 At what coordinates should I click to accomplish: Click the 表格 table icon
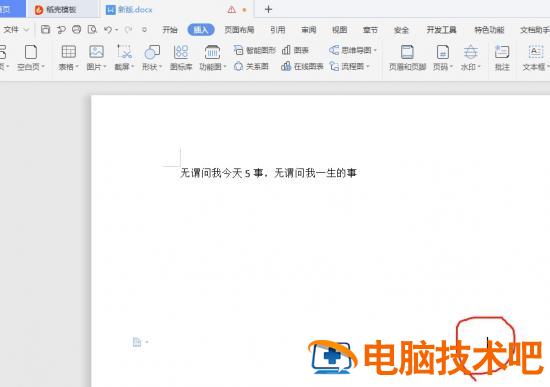point(68,52)
